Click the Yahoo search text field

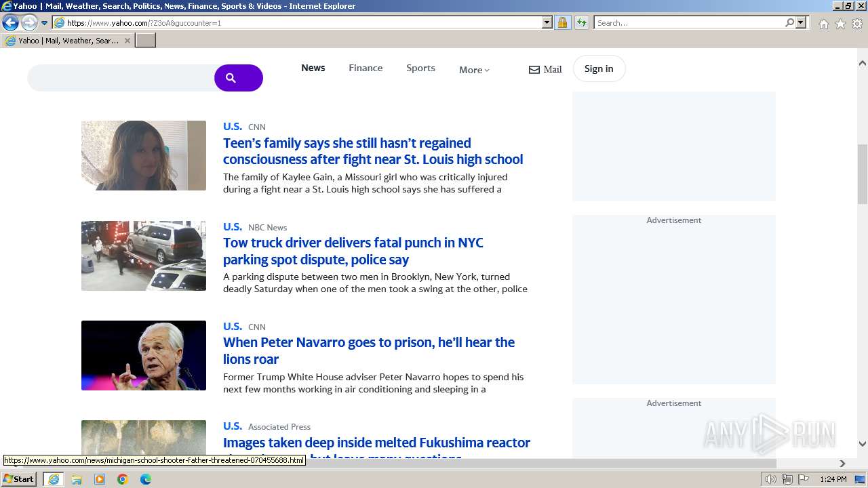coord(121,78)
